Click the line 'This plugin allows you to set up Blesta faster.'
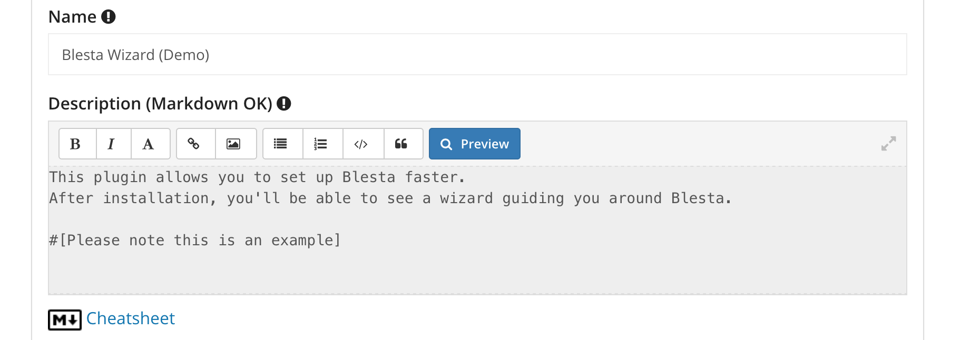 (257, 177)
